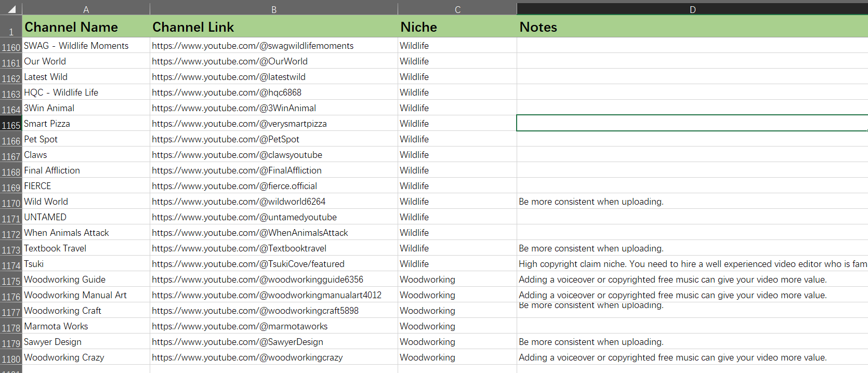
Task: Select the Pet Spot cell
Action: (x=86, y=139)
